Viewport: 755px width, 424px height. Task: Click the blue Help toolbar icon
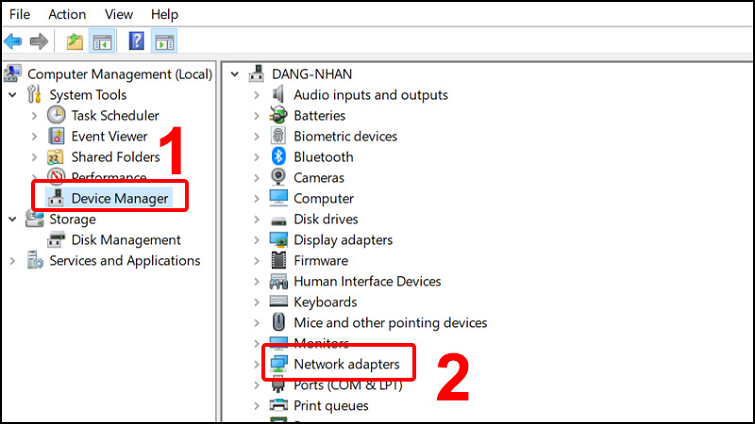pyautogui.click(x=137, y=41)
